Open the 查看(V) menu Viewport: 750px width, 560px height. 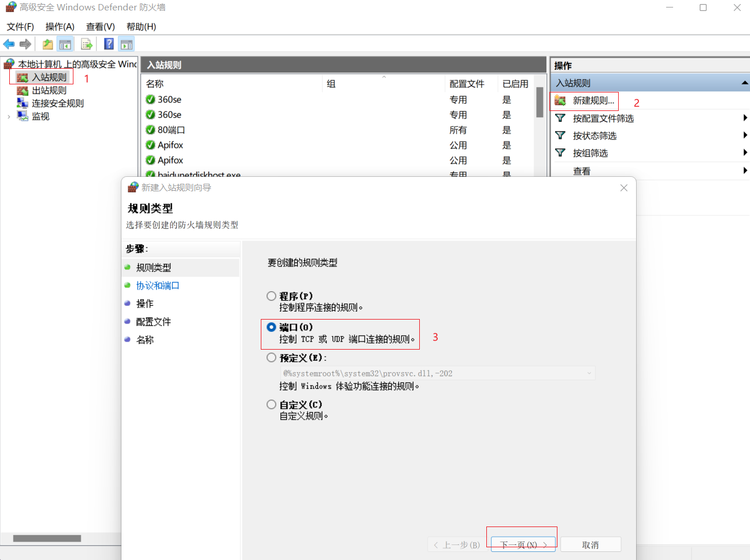click(x=101, y=27)
